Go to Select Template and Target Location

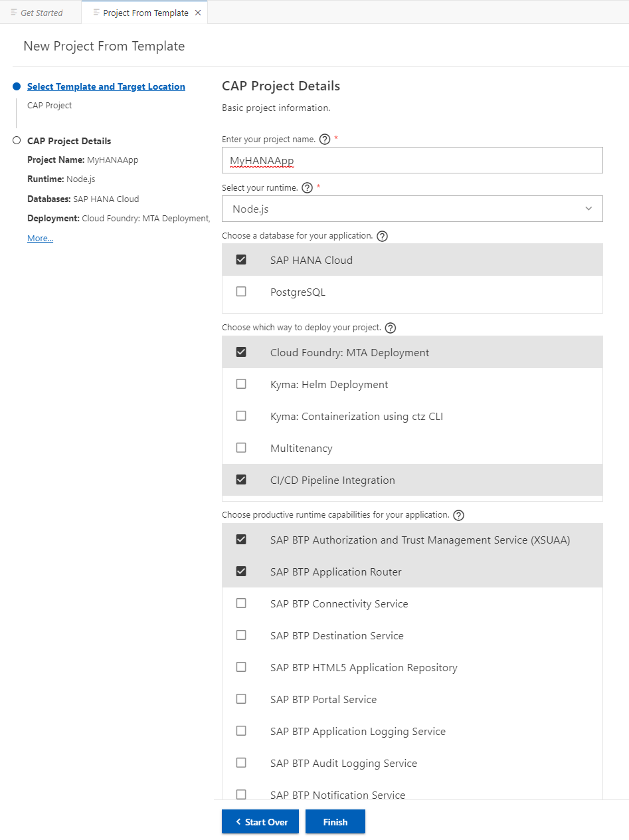pos(106,87)
